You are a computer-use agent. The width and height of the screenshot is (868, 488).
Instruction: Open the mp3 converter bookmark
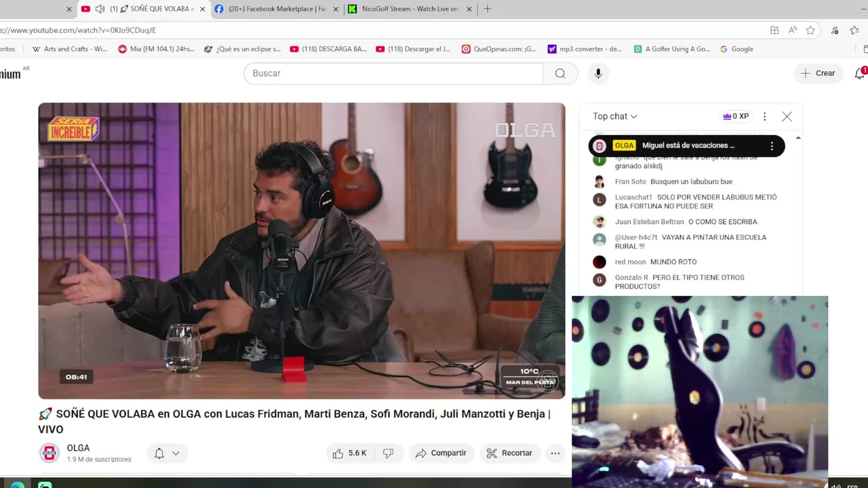click(x=585, y=49)
